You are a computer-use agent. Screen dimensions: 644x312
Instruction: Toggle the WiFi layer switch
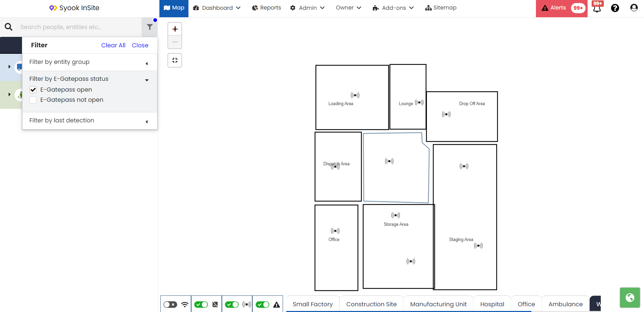tap(170, 305)
